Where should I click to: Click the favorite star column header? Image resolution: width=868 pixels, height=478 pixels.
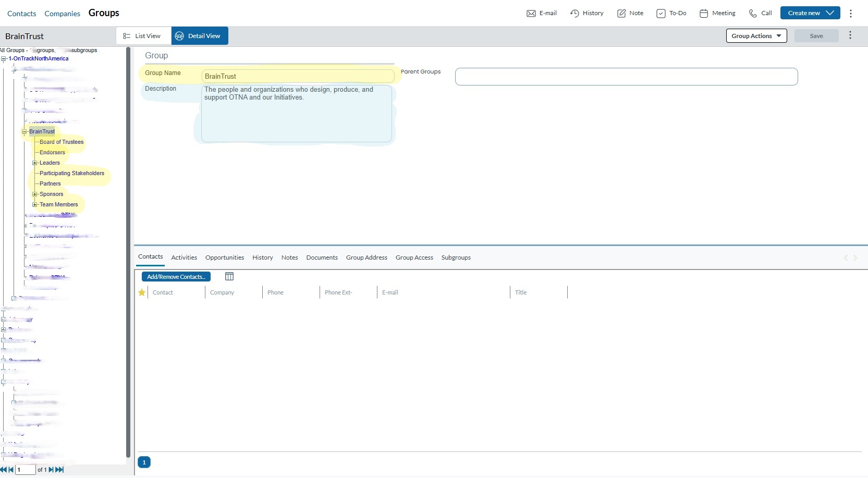tap(142, 292)
